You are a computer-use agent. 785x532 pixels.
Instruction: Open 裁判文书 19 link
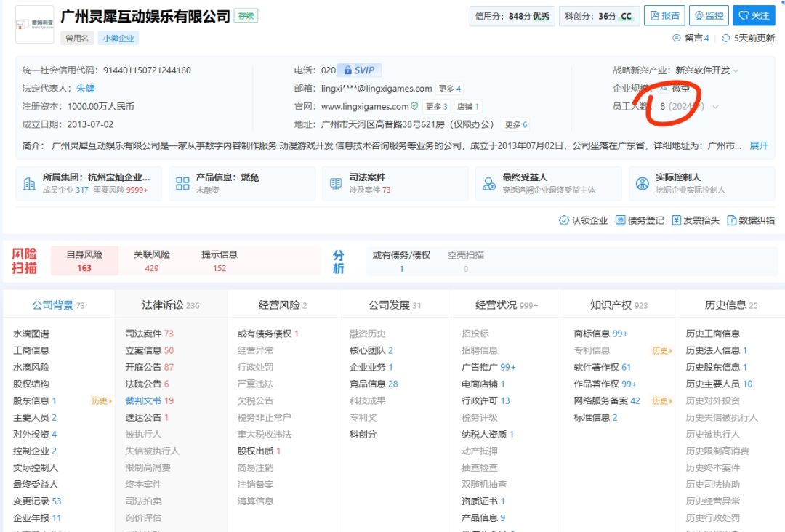coord(149,400)
